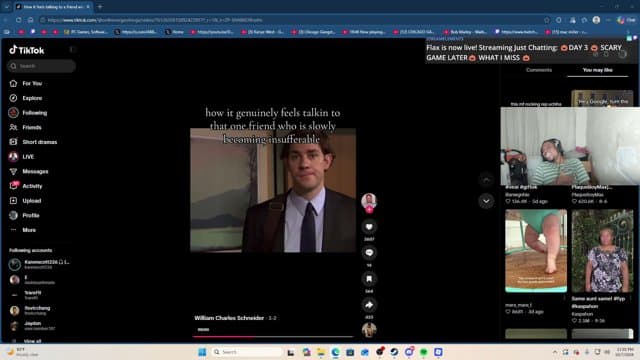Open the Windows Start menu
The image size is (640, 360).
pos(202,352)
